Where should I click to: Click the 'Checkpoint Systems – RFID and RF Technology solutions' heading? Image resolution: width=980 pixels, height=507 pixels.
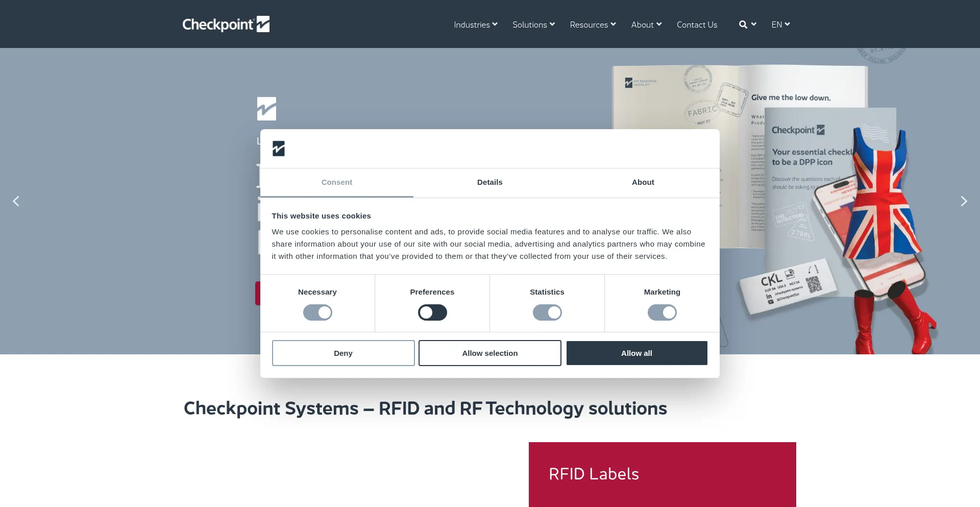[425, 408]
